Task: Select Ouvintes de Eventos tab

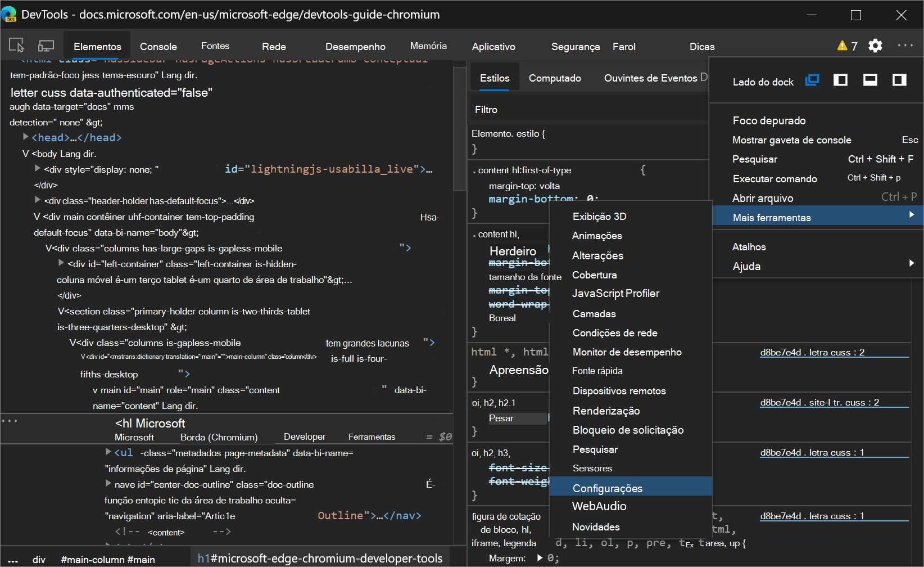Action: pyautogui.click(x=650, y=78)
